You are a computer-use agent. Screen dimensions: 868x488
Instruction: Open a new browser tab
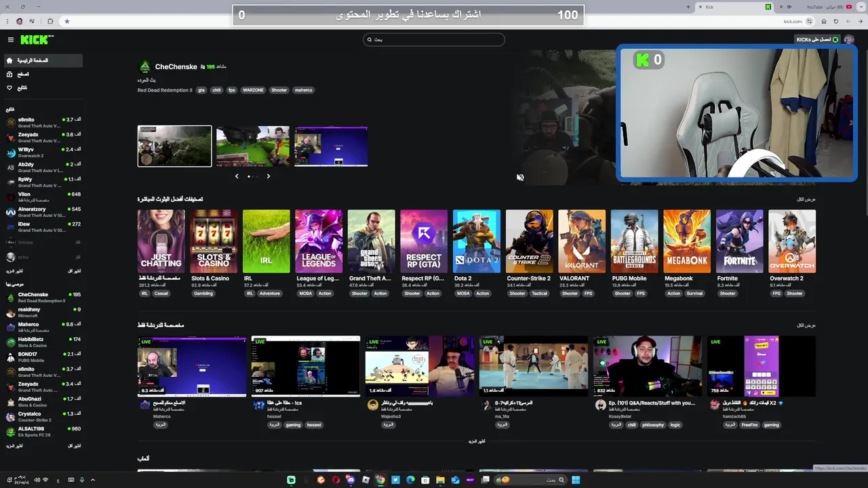(688, 7)
